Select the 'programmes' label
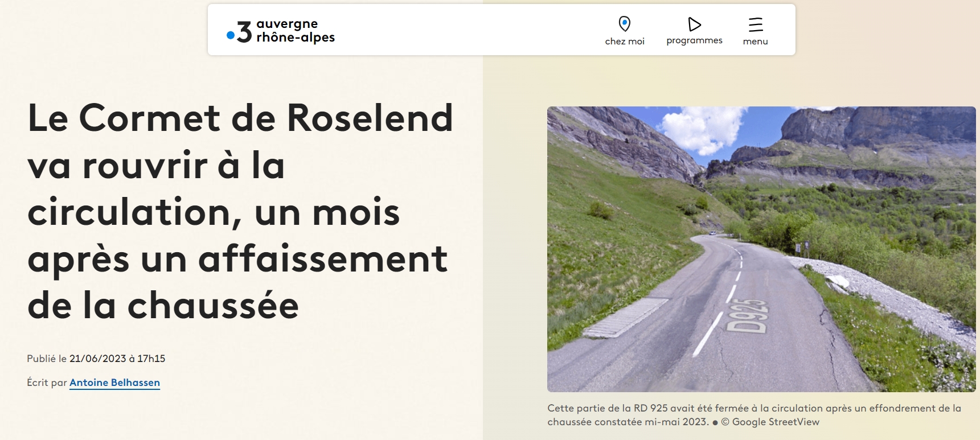Image resolution: width=980 pixels, height=440 pixels. 694,41
